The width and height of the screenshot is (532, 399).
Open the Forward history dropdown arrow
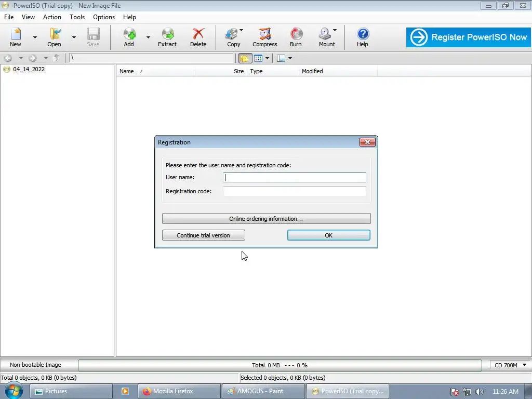tap(46, 58)
